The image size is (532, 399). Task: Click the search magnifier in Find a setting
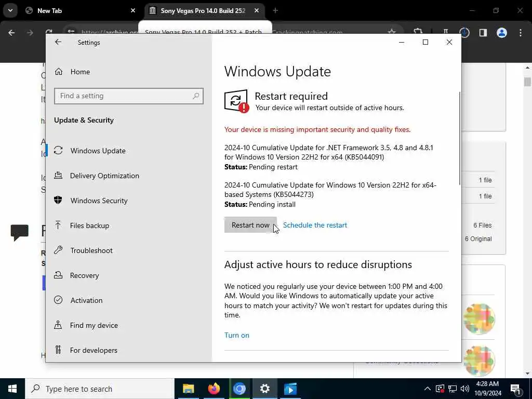pyautogui.click(x=196, y=96)
